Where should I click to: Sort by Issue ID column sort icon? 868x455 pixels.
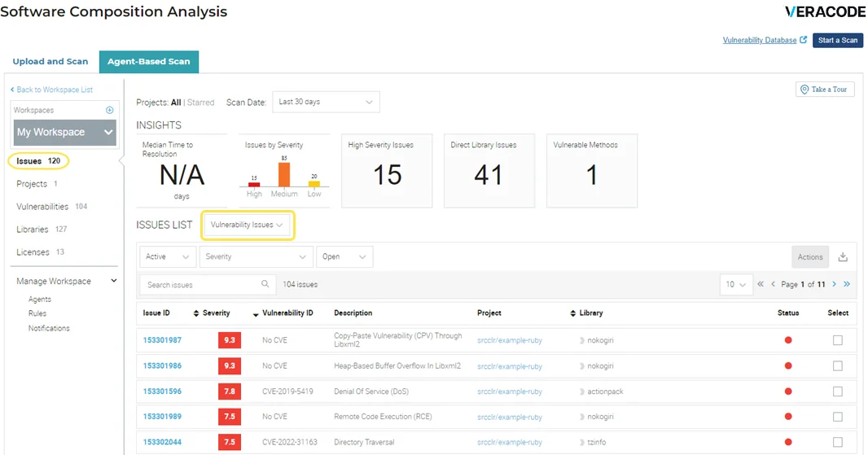(196, 313)
